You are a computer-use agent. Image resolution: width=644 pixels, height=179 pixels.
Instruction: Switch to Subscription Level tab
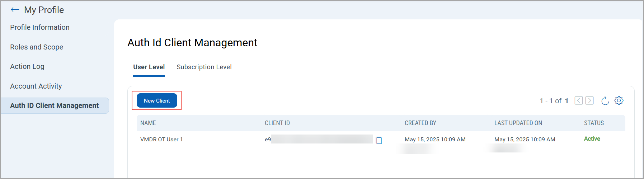204,67
